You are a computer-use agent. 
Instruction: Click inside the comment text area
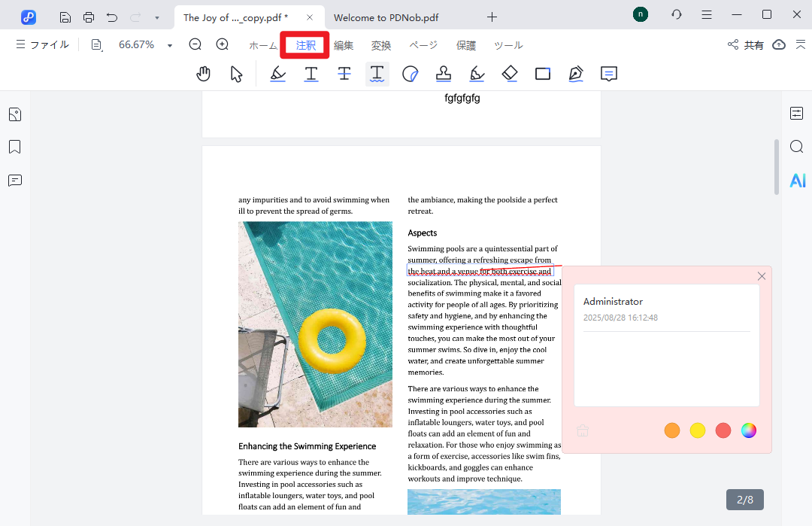666,369
